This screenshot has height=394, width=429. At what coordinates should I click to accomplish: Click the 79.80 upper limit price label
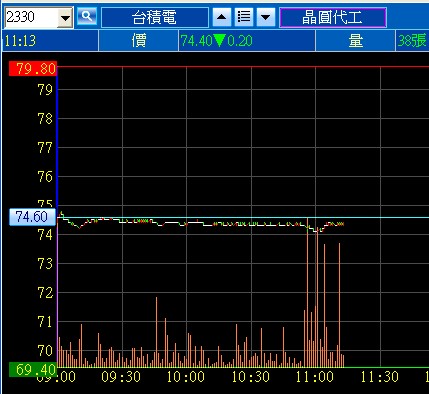tap(33, 69)
